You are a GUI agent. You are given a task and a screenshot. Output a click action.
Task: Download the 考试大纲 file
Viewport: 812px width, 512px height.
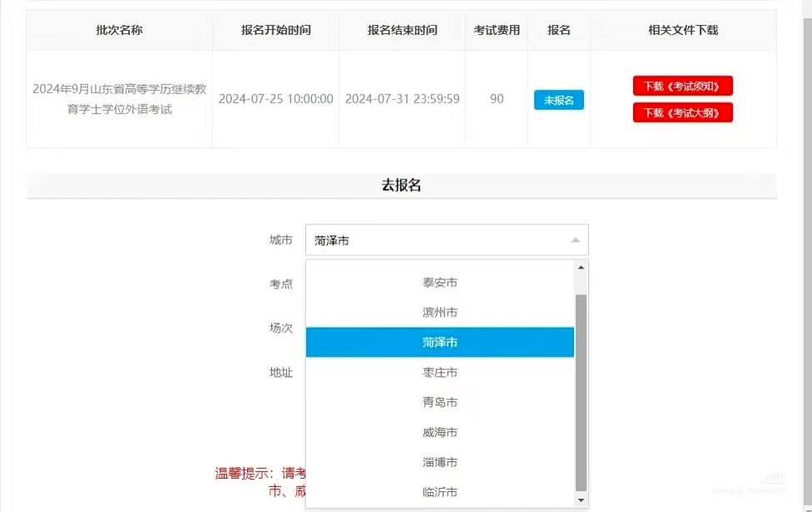682,113
